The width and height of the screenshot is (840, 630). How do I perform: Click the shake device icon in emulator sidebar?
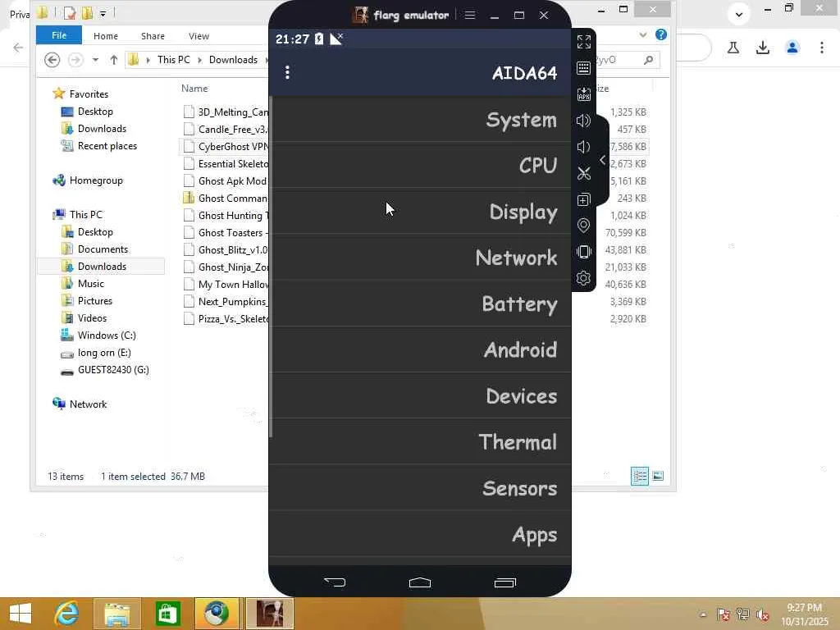[584, 252]
